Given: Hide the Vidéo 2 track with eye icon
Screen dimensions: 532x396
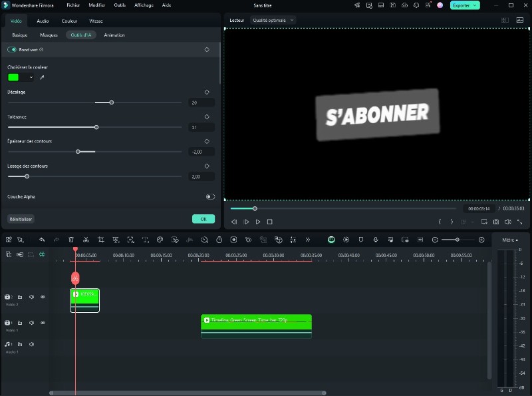Looking at the screenshot, I should [43, 297].
